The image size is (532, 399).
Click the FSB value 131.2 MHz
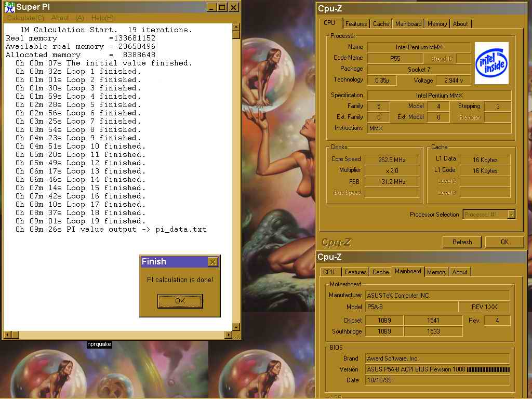click(392, 181)
